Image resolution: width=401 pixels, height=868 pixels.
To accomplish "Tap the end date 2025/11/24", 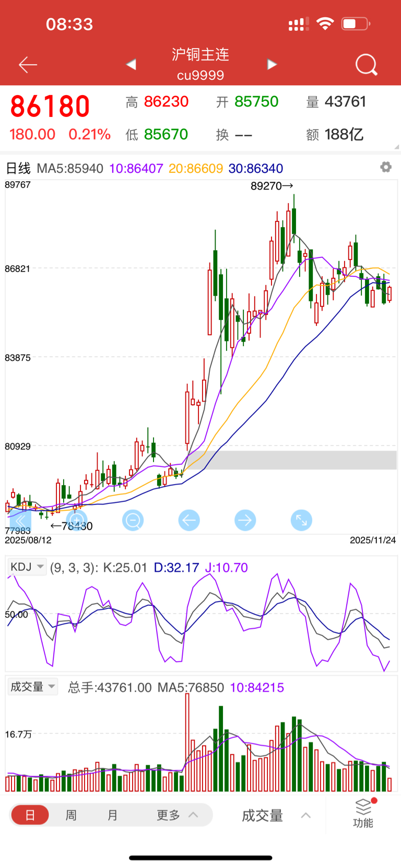I will tap(373, 540).
